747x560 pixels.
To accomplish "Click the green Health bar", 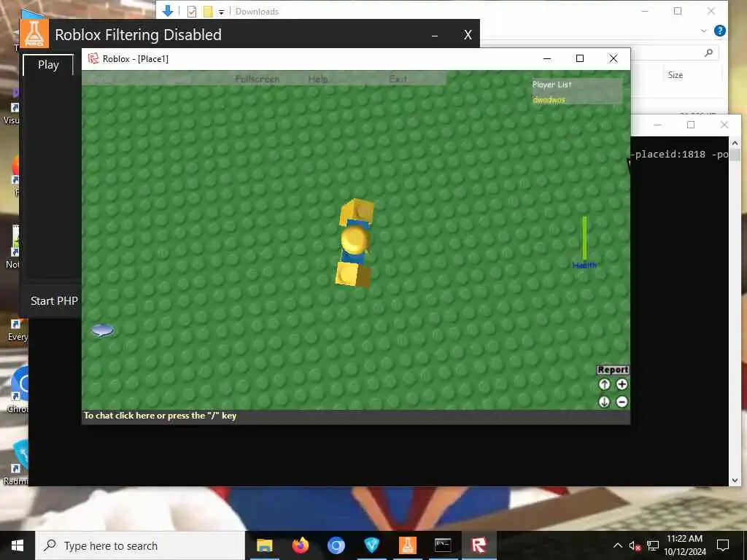I will 584,238.
